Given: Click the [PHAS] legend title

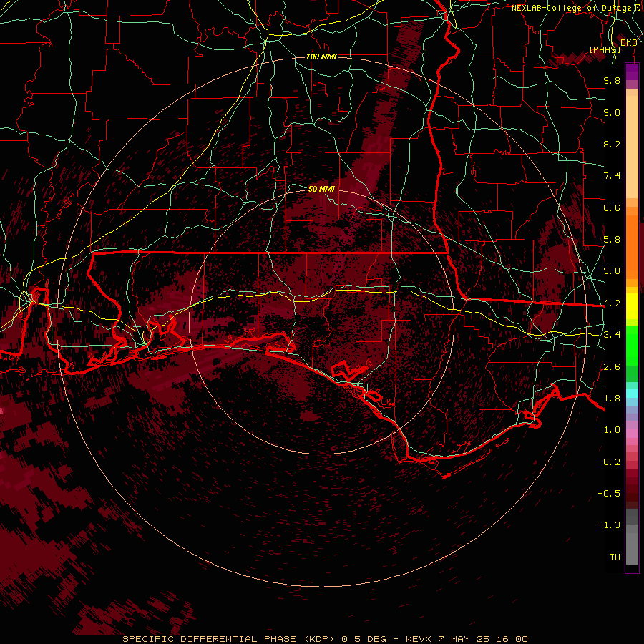Looking at the screenshot, I should click(x=605, y=49).
